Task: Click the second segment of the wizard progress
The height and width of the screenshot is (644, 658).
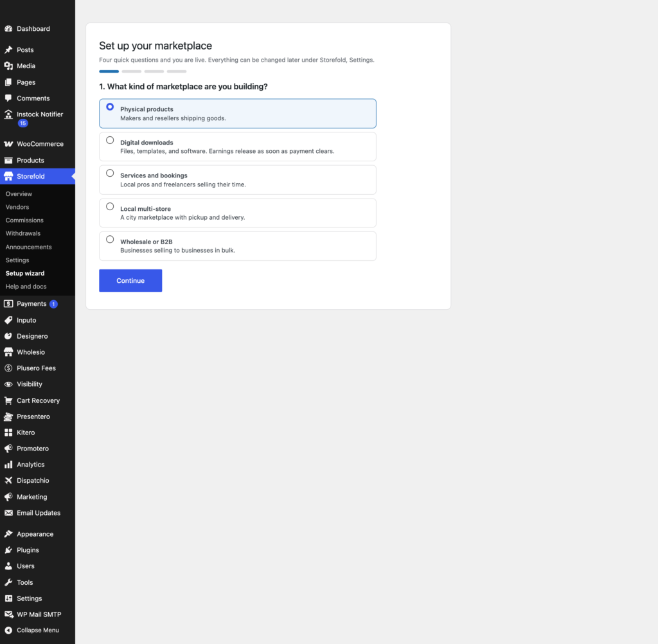Action: (131, 71)
